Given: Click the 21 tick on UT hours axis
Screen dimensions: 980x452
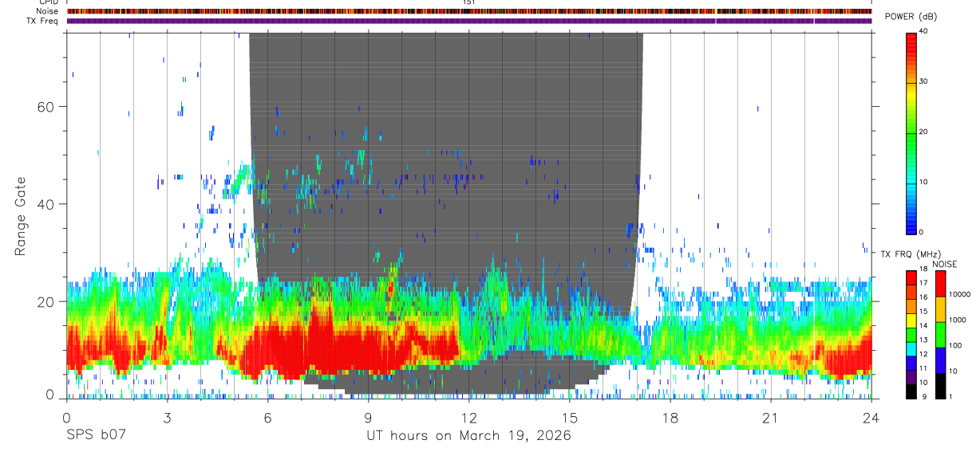Looking at the screenshot, I should [770, 418].
